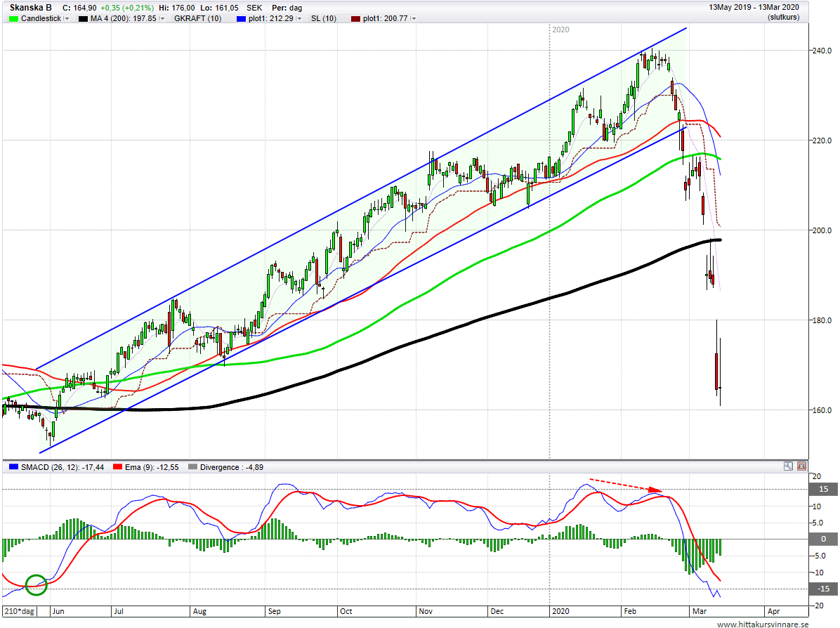This screenshot has width=840, height=628.
Task: Click the Divergence: -4,89 label
Action: [232, 467]
